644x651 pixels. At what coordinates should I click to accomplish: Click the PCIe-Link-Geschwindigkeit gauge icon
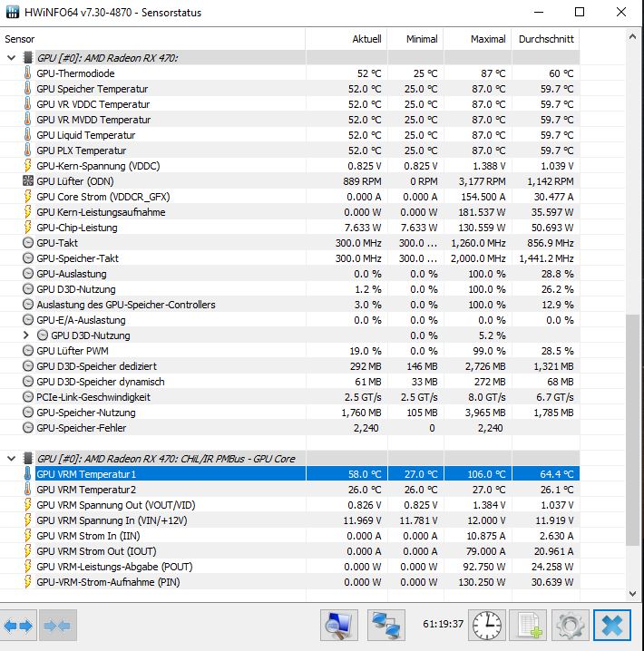[27, 397]
